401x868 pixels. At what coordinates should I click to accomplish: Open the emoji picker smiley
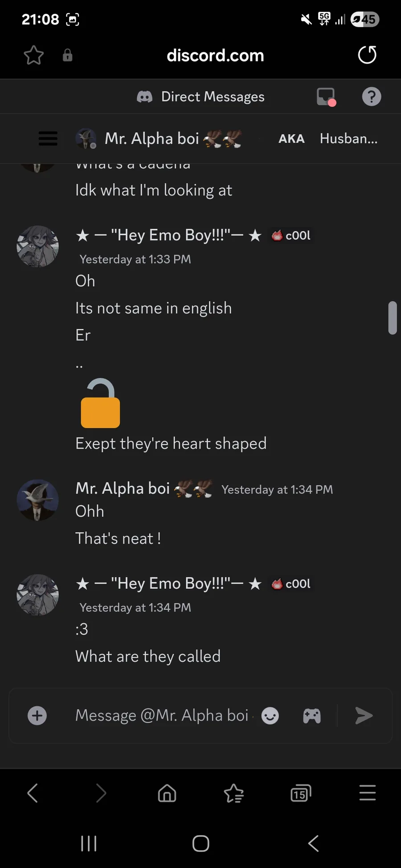270,716
